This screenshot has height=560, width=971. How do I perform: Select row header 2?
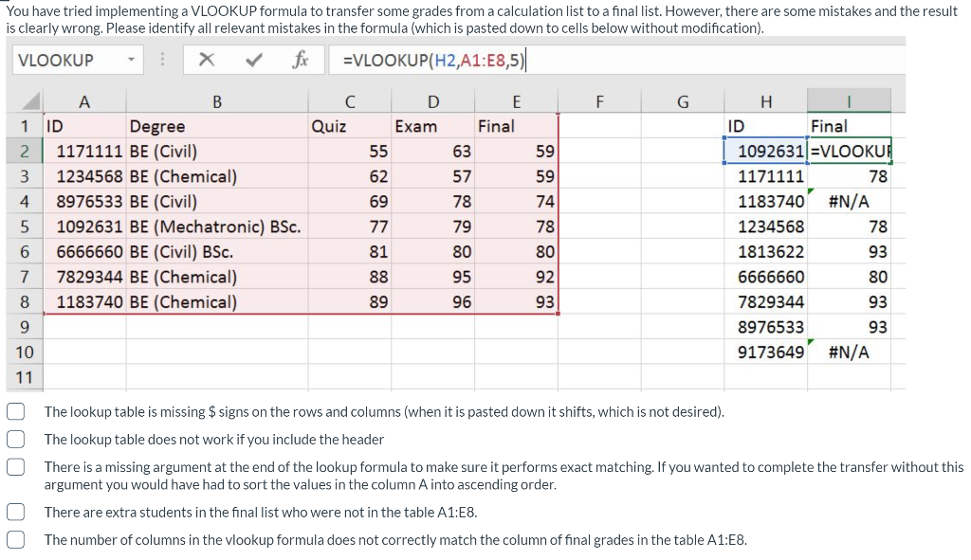(26, 150)
